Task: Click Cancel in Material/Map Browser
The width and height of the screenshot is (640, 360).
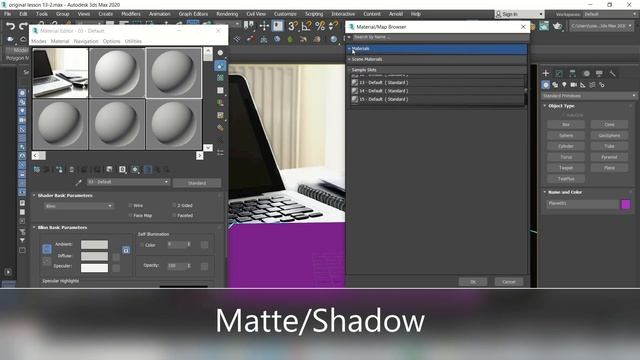Action: 509,282
